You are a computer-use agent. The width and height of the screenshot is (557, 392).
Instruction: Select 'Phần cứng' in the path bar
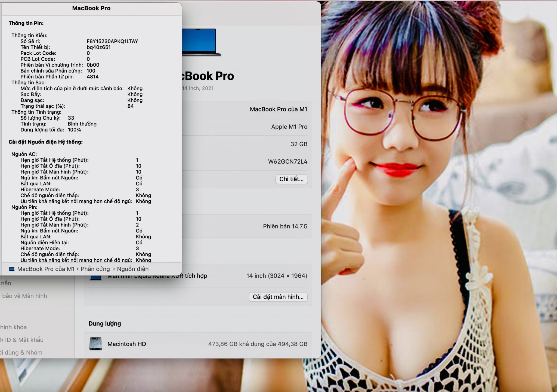(95, 269)
